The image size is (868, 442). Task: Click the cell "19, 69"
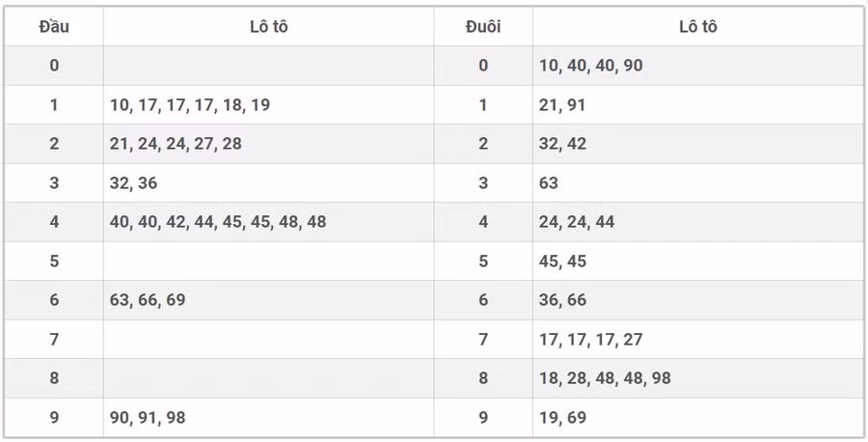pyautogui.click(x=563, y=417)
